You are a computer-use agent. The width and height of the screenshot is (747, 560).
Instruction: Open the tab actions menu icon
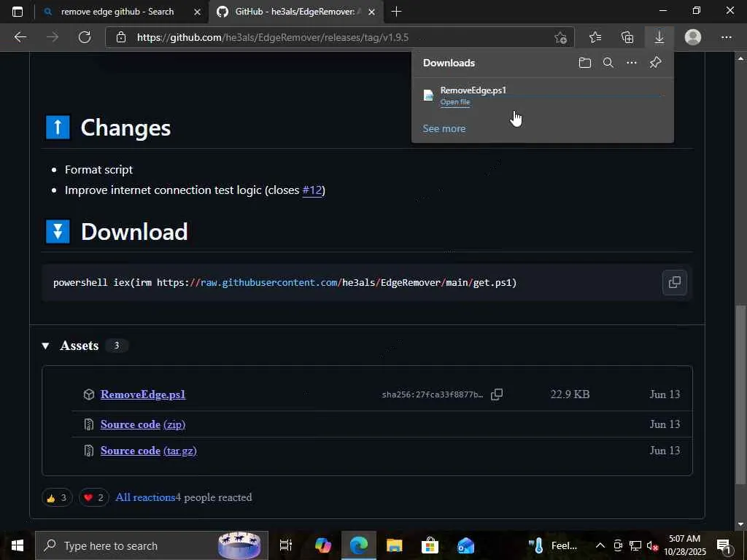tap(18, 12)
